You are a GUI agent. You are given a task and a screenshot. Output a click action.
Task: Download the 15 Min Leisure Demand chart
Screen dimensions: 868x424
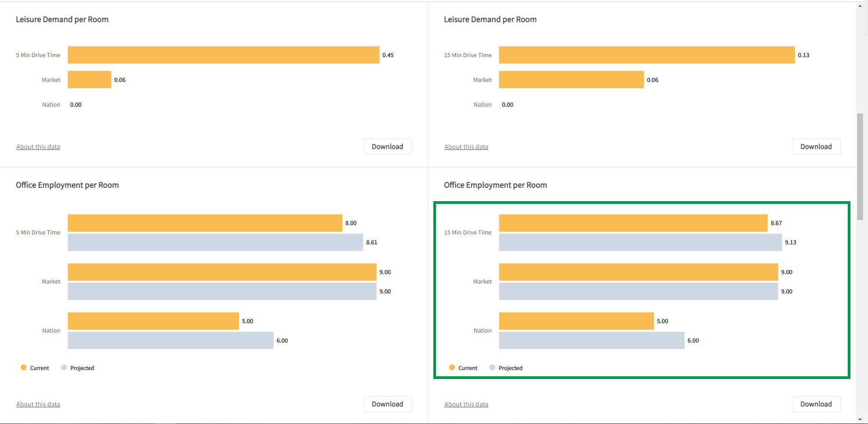tap(815, 147)
